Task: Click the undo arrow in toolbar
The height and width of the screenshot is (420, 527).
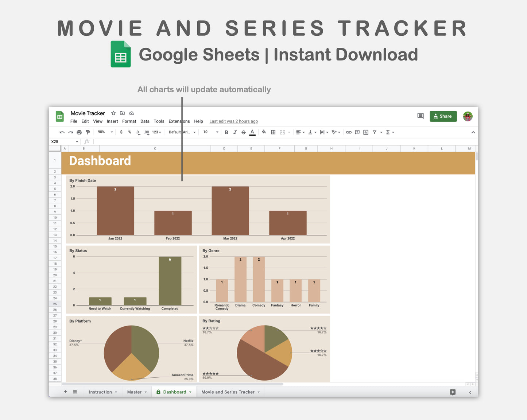Action: pyautogui.click(x=62, y=132)
